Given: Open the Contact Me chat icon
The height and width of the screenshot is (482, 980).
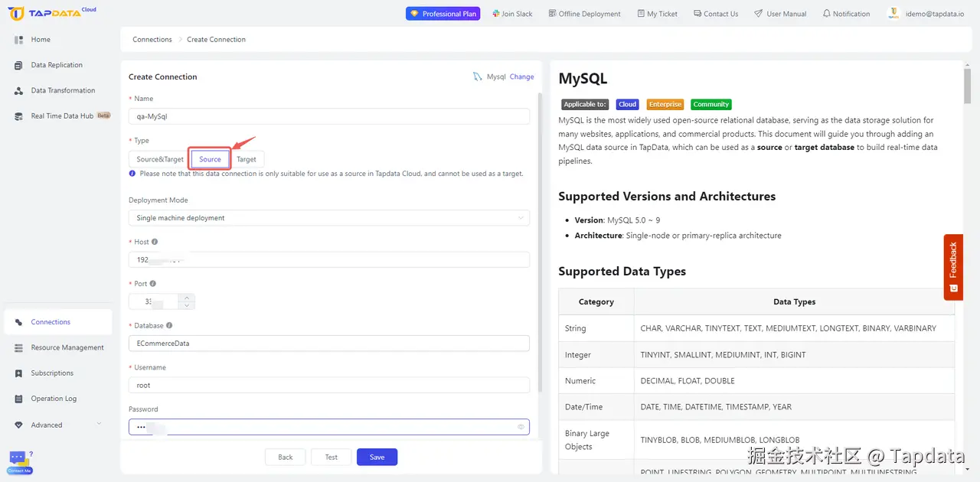Looking at the screenshot, I should 19,461.
